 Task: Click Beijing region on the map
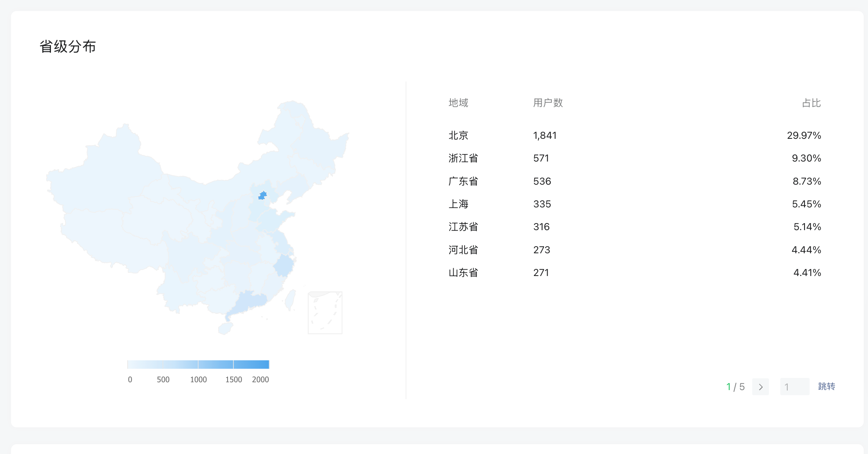point(262,195)
